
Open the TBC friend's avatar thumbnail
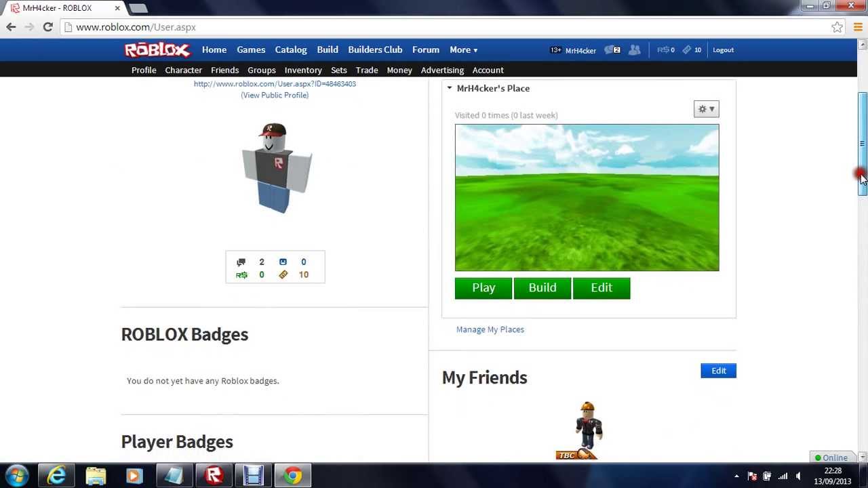coord(587,430)
